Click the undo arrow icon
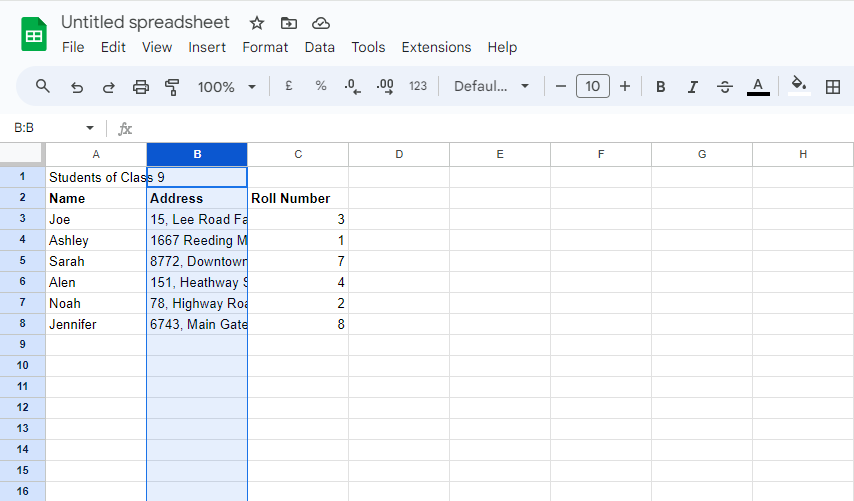 point(76,87)
